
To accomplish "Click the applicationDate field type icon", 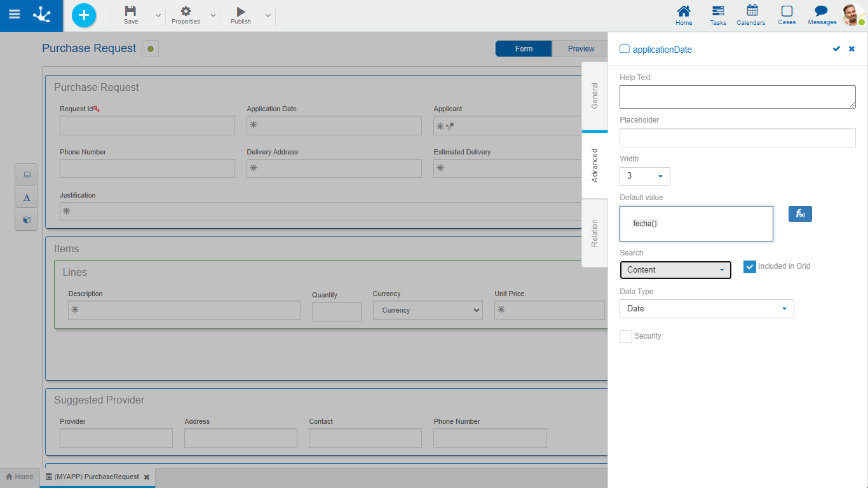I will [x=624, y=49].
